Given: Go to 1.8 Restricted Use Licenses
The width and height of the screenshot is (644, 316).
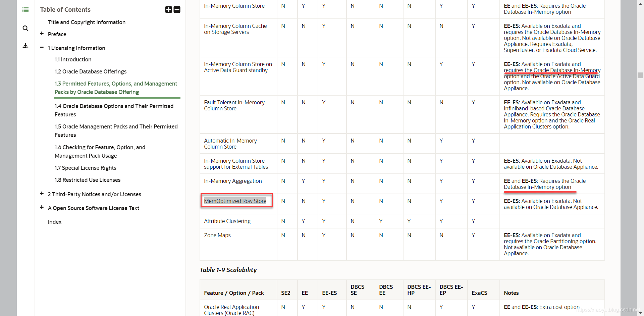Looking at the screenshot, I should [x=88, y=180].
